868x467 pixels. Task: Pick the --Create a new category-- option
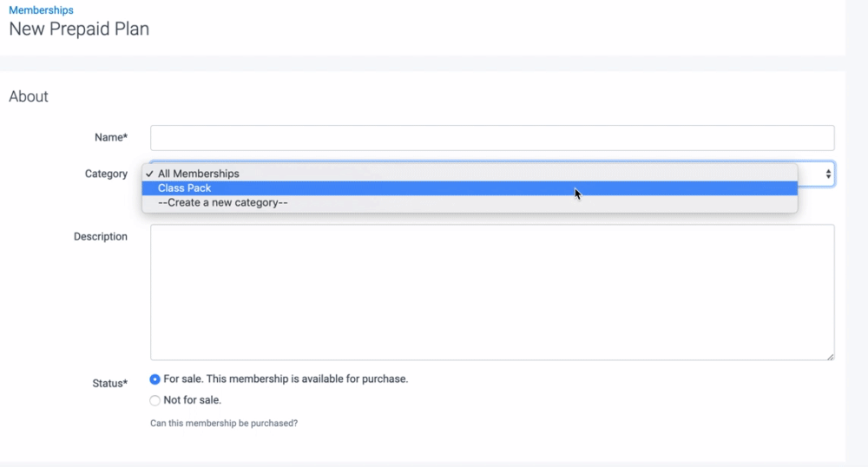(x=222, y=203)
